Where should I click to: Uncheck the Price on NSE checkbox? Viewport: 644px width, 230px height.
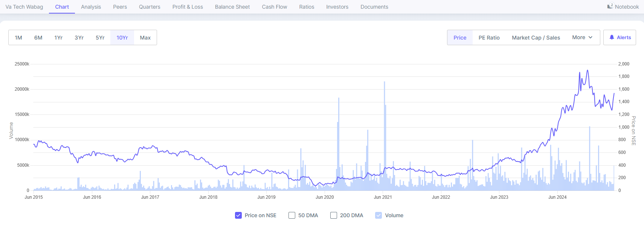click(238, 215)
